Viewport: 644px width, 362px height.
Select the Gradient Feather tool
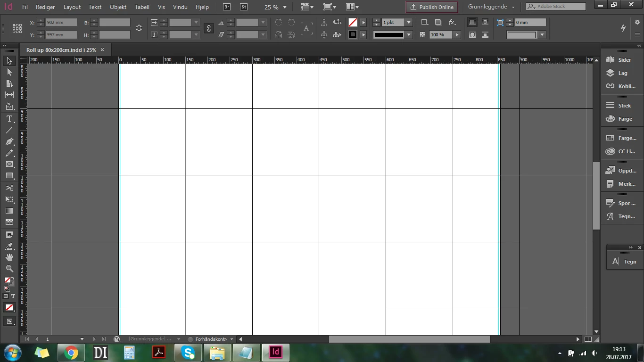[x=9, y=222]
